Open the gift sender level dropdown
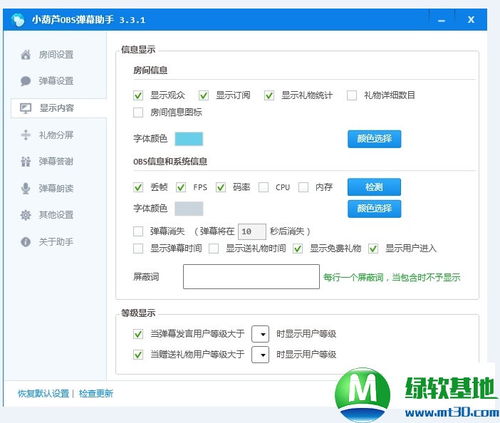Screen dimensions: 500x423 coord(260,355)
